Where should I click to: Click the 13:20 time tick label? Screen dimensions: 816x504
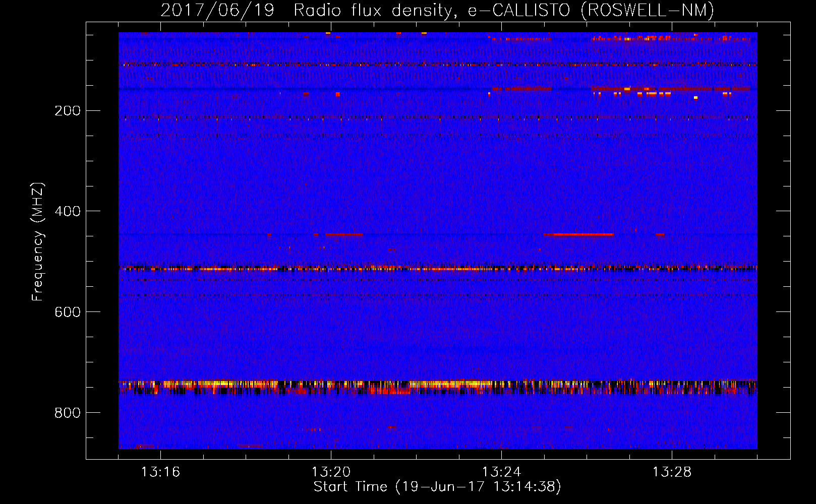point(331,472)
